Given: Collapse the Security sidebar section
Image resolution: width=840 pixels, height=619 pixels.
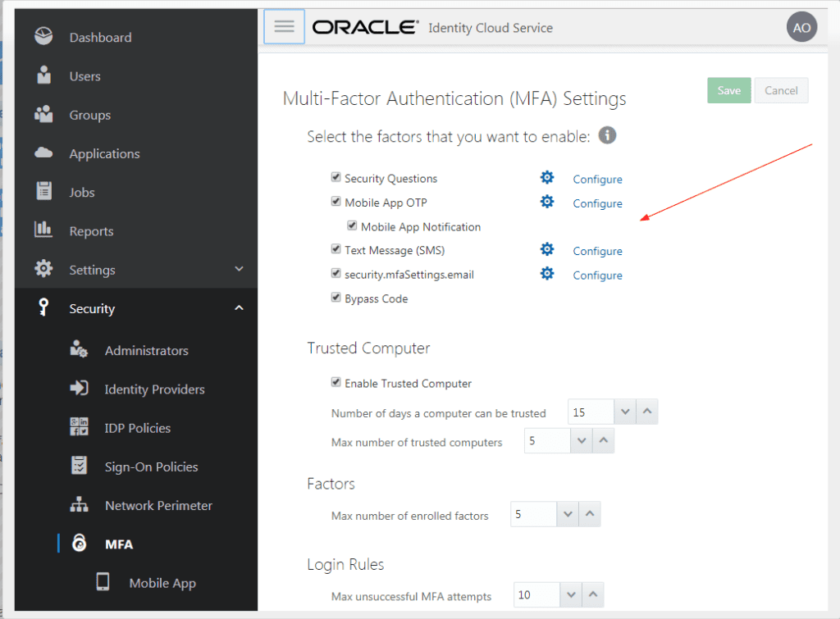Looking at the screenshot, I should point(239,308).
